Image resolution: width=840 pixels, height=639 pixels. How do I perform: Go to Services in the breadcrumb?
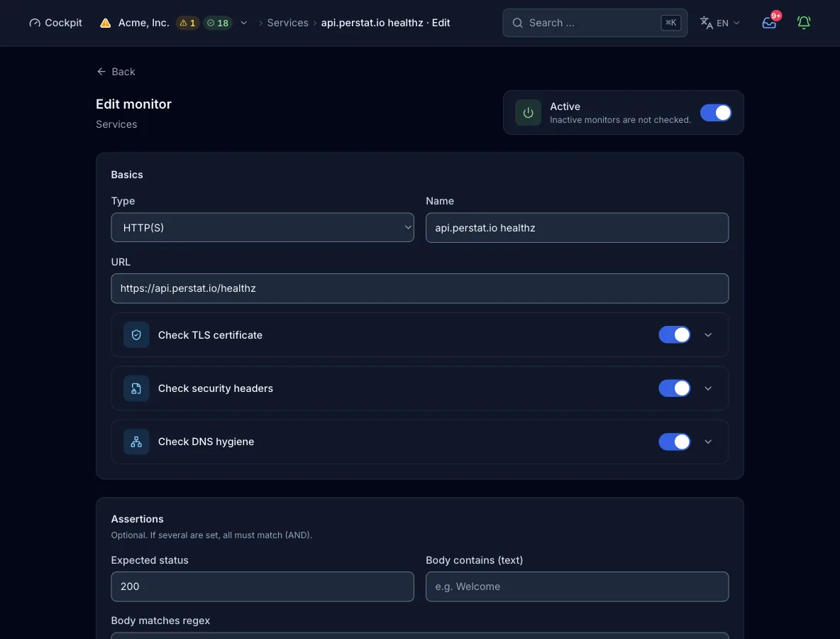click(287, 23)
